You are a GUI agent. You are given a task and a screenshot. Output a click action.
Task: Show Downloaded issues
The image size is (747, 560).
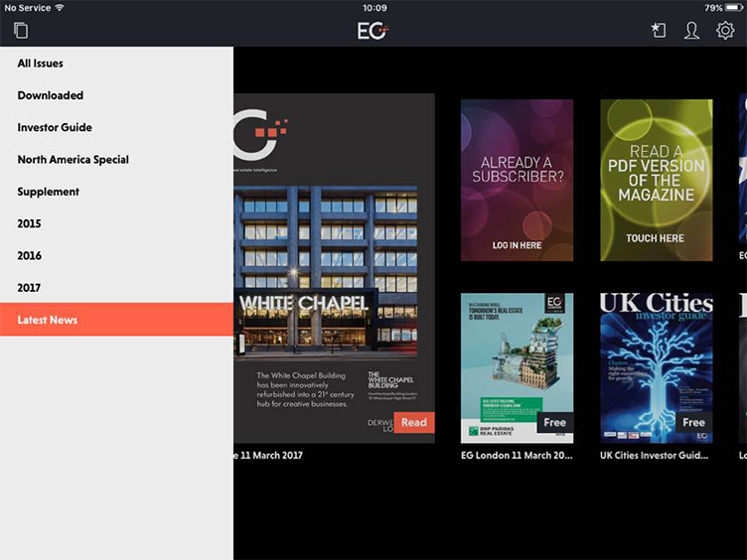click(x=117, y=95)
